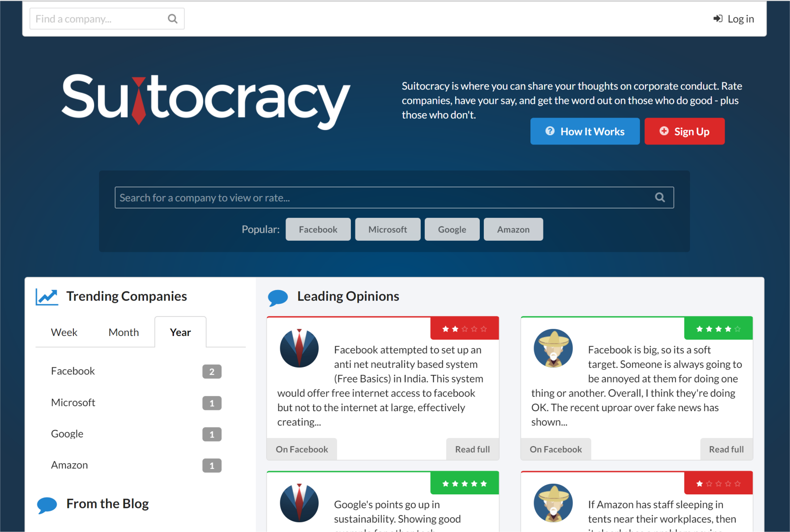
Task: Click the From the Blog comment icon
Action: point(47,505)
